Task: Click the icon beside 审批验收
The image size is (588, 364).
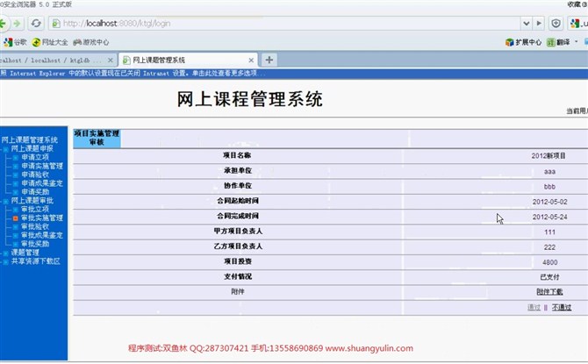Action: 16,227
